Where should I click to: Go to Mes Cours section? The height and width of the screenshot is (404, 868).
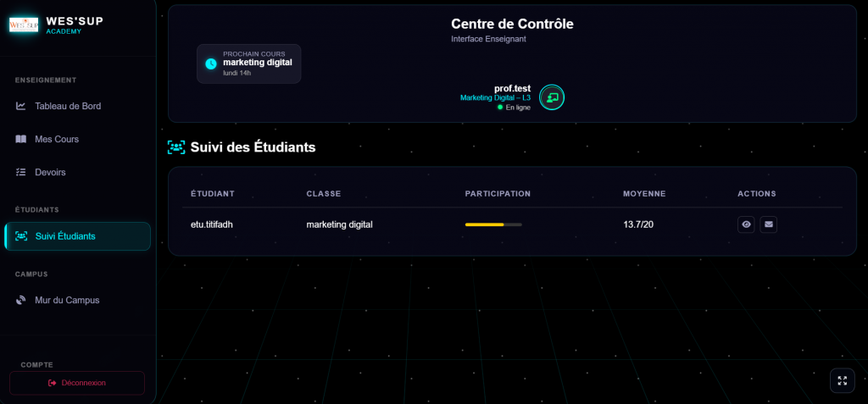57,139
